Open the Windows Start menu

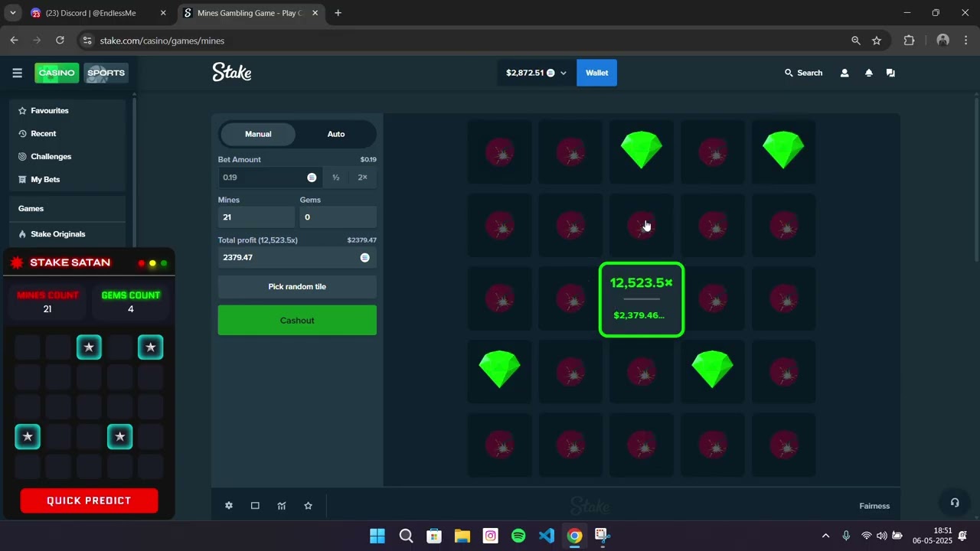tap(377, 536)
